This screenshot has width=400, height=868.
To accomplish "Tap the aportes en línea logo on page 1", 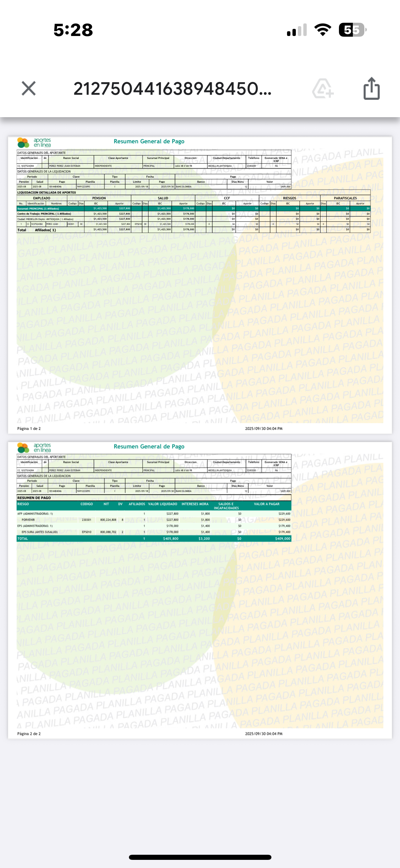I will click(34, 143).
